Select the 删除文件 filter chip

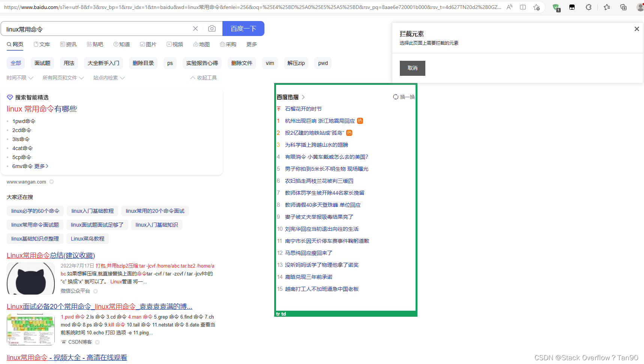click(x=242, y=63)
